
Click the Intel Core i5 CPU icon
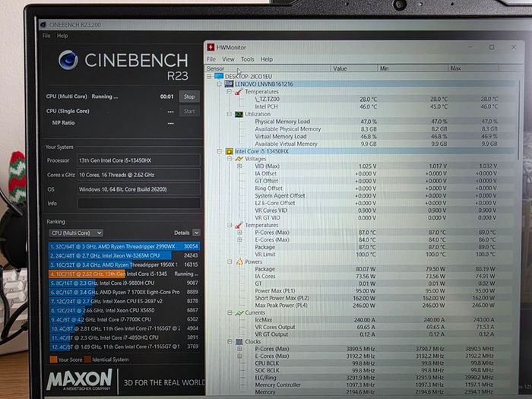(229, 151)
